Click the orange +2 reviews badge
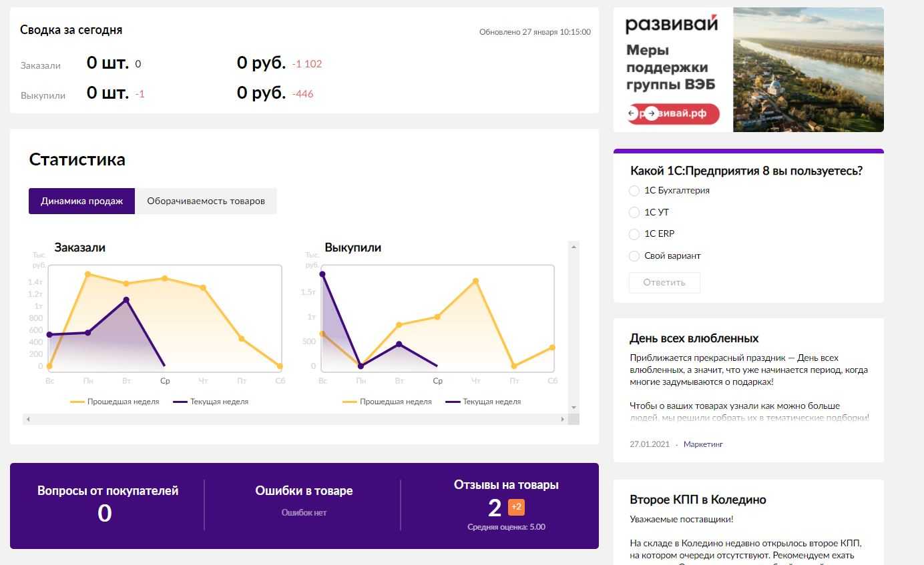Screen dimensions: 924x565 (x=516, y=507)
